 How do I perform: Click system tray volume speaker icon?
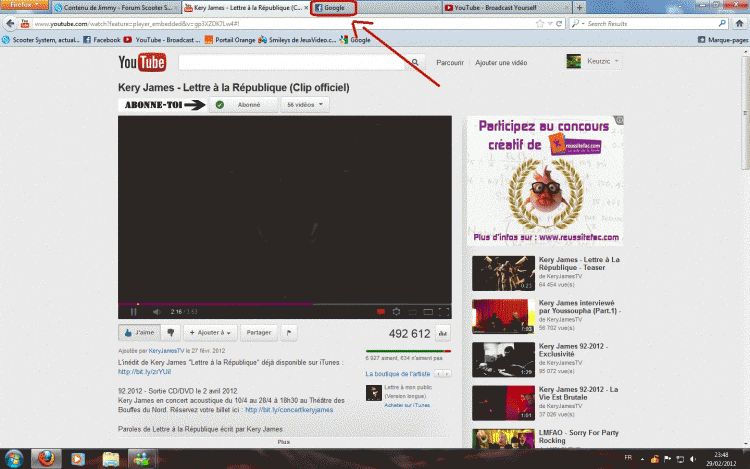(693, 459)
